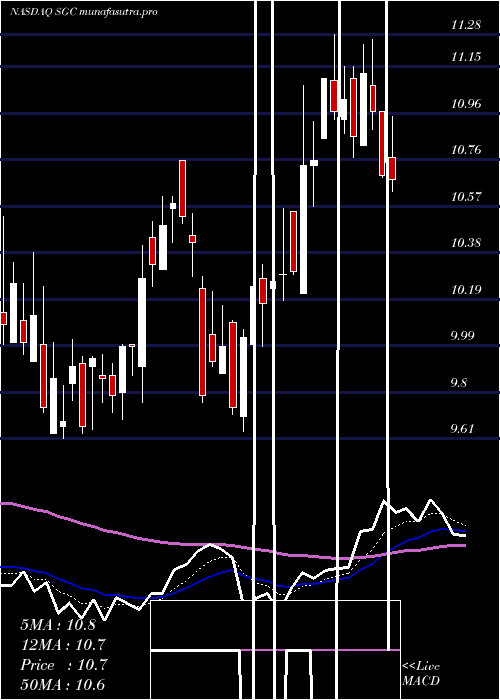Select the 10.19 price axis label
500x700 pixels.
(x=466, y=290)
